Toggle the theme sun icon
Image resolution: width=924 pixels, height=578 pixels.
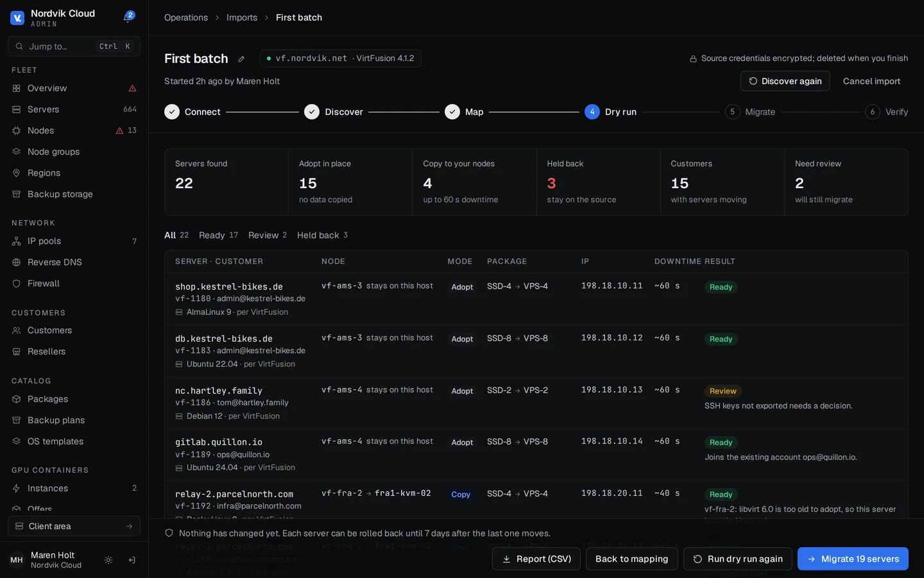point(108,560)
